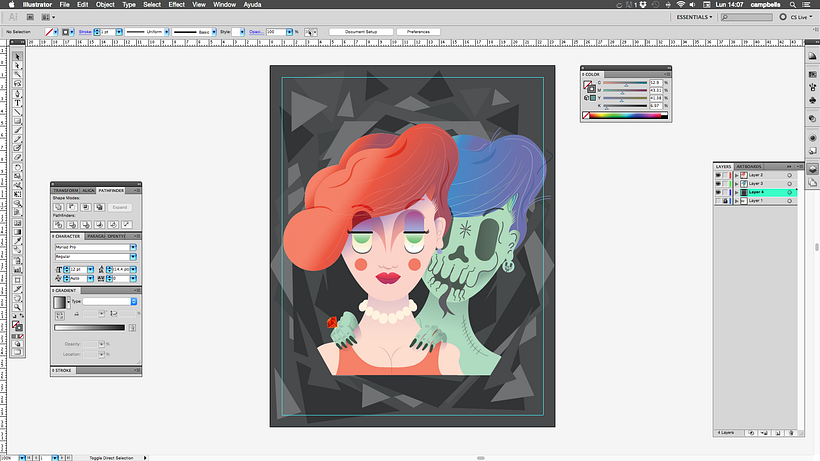Click the Opacity link in control bar
The height and width of the screenshot is (461, 820).
coord(256,32)
